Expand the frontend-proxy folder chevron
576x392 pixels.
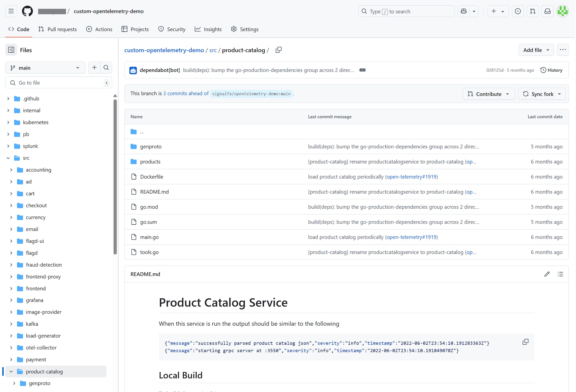point(11,277)
